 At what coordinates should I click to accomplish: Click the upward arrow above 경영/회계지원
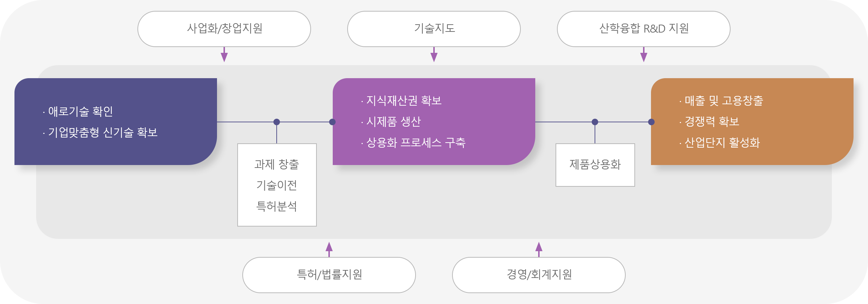click(x=539, y=249)
